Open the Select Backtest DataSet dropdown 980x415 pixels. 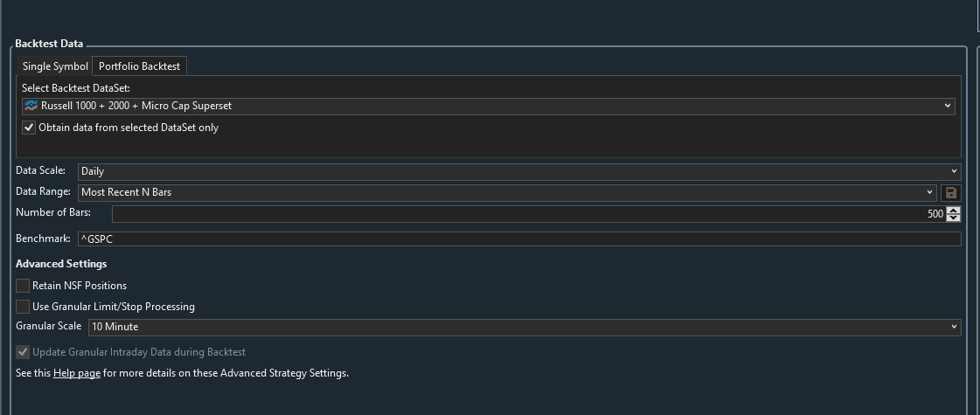948,106
